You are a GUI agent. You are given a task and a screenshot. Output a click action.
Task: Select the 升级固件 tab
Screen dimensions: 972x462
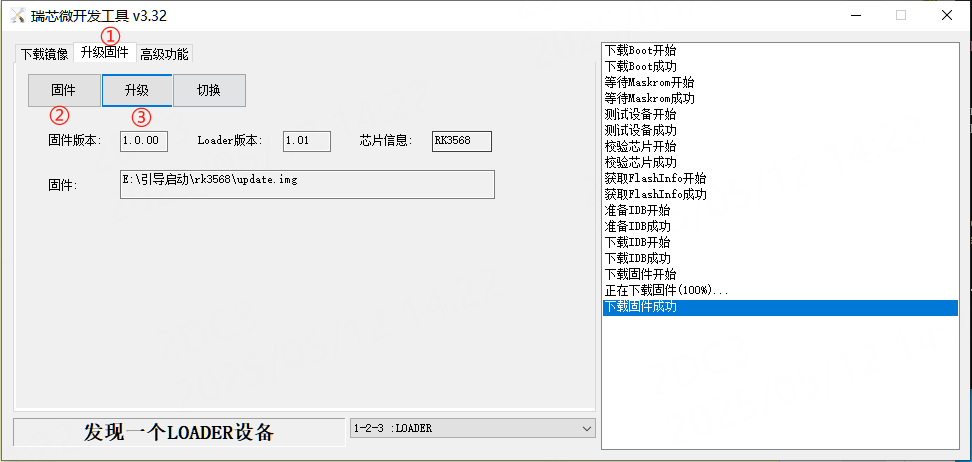105,52
